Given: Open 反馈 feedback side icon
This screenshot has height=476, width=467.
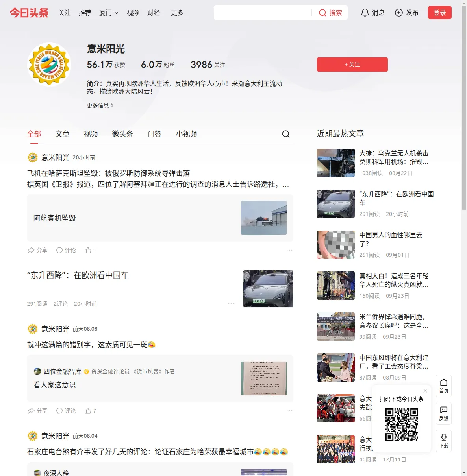Looking at the screenshot, I should pyautogui.click(x=444, y=413).
